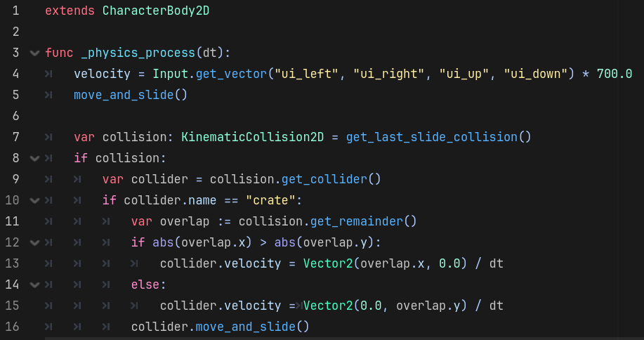This screenshot has width=644, height=340.
Task: Click line number 7 in the gutter
Action: (x=15, y=137)
